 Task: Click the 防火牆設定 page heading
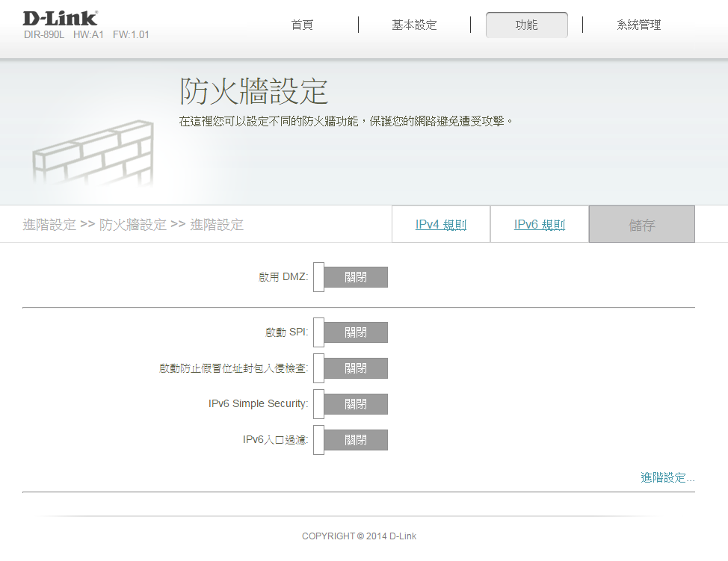coord(254,91)
